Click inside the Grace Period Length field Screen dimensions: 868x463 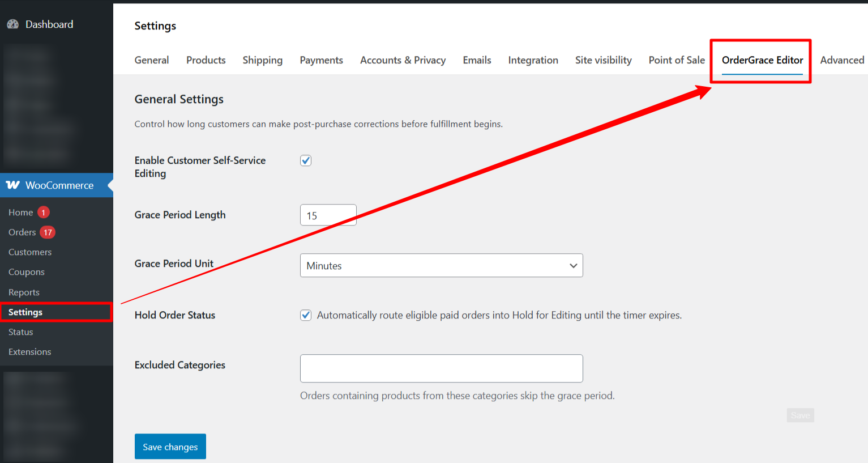328,215
